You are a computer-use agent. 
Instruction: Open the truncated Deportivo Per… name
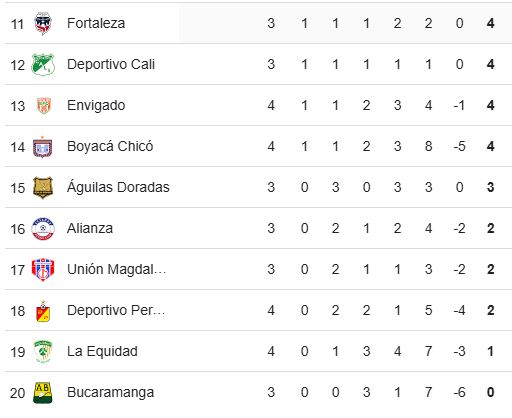point(116,310)
